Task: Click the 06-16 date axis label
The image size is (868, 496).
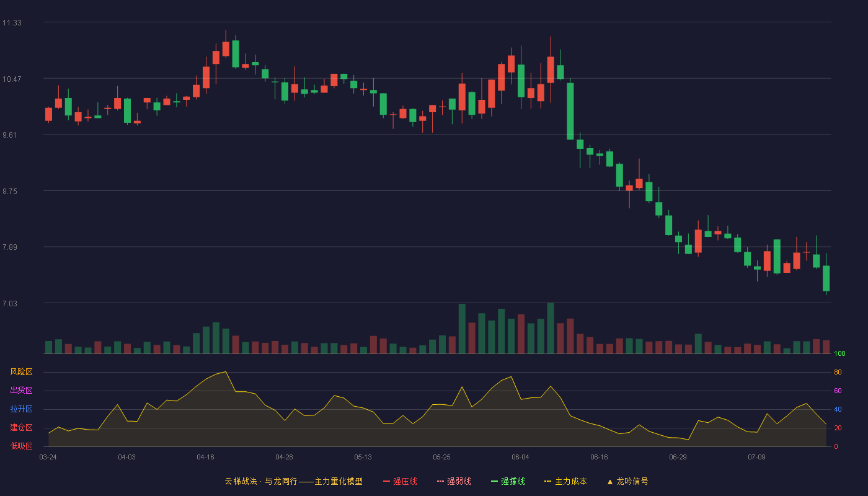Action: 599,457
